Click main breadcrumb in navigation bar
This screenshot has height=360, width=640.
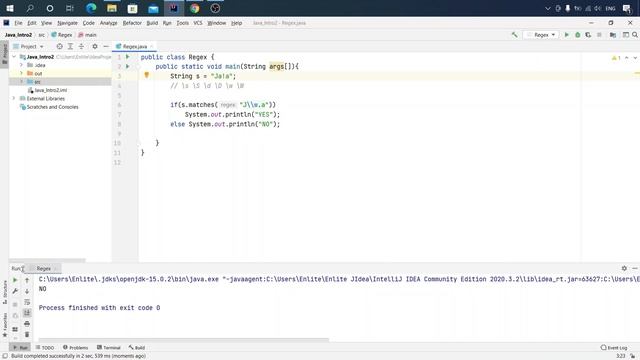(87, 35)
